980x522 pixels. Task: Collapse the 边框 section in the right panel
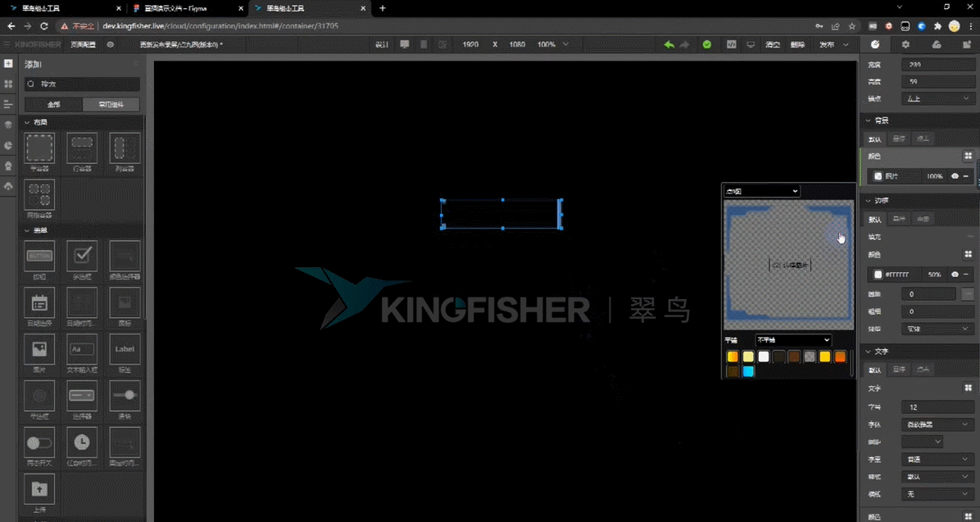(868, 201)
